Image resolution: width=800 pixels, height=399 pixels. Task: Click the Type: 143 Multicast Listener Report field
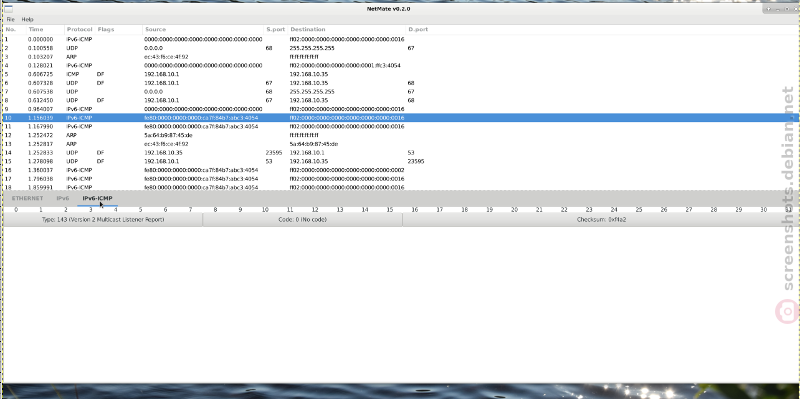(x=103, y=220)
